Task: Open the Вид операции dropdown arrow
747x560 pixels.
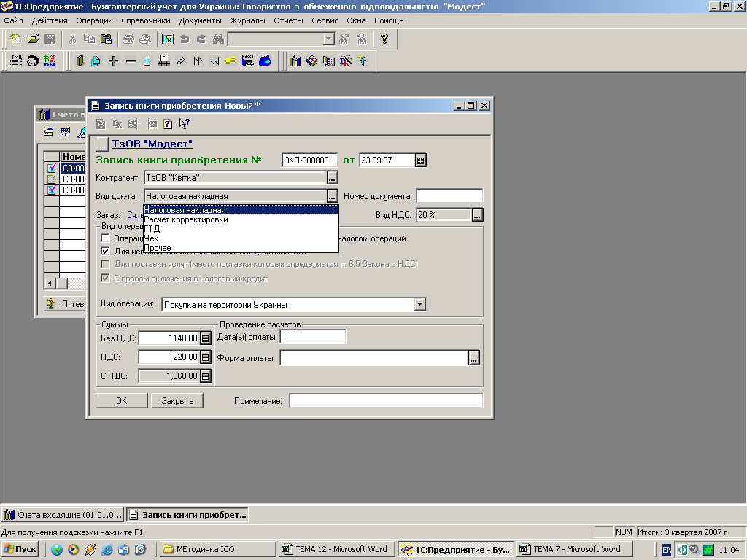Action: tap(419, 304)
